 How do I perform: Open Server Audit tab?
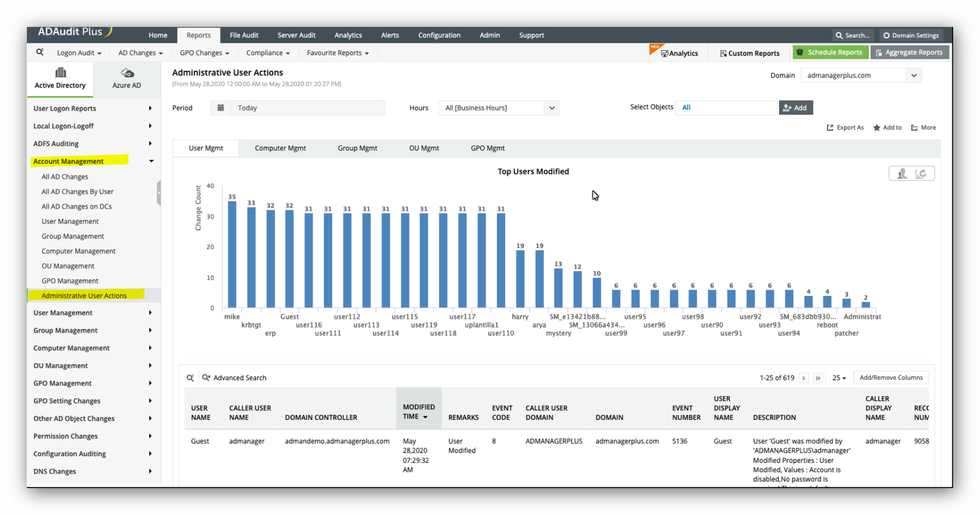(296, 36)
